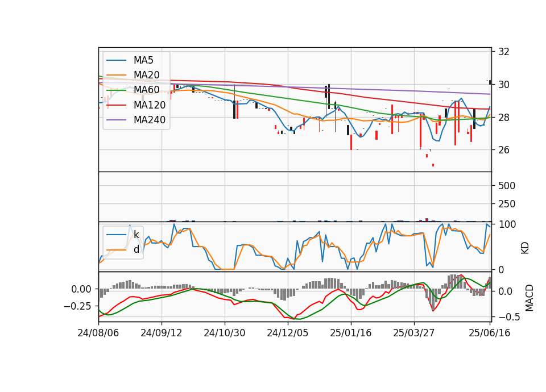Image resolution: width=546 pixels, height=392 pixels.
Task: Click the price axis value 30
Action: click(x=503, y=85)
